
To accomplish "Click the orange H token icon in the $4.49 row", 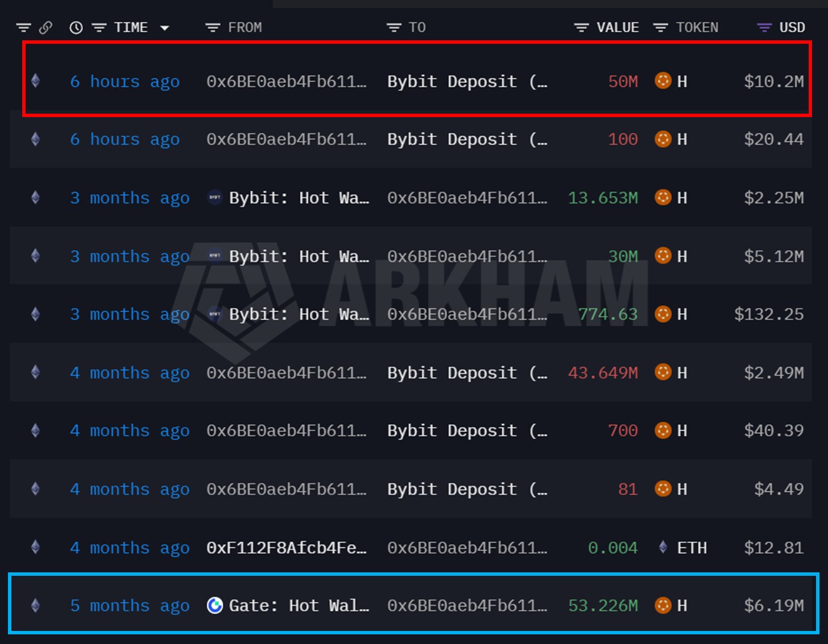I will click(x=663, y=489).
